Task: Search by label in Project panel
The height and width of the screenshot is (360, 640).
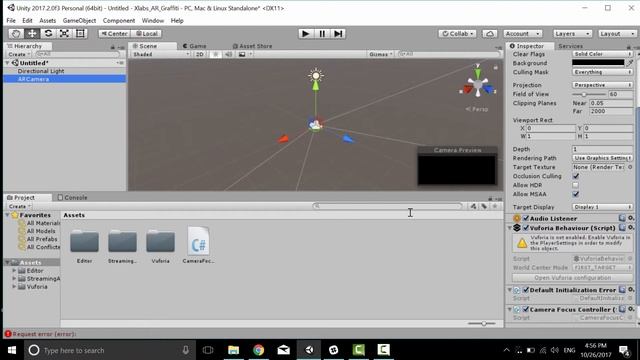Action: coord(484,206)
